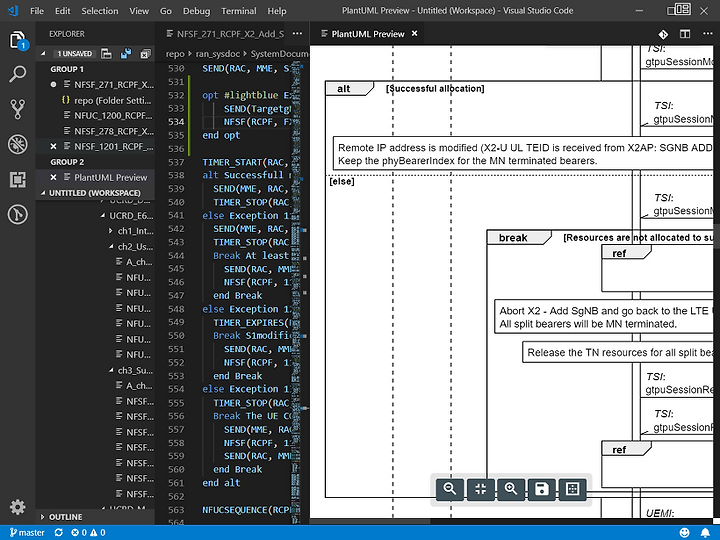Viewport: 720px width, 540px height.
Task: Click the diamond Git icon above the preview
Action: pyautogui.click(x=663, y=34)
